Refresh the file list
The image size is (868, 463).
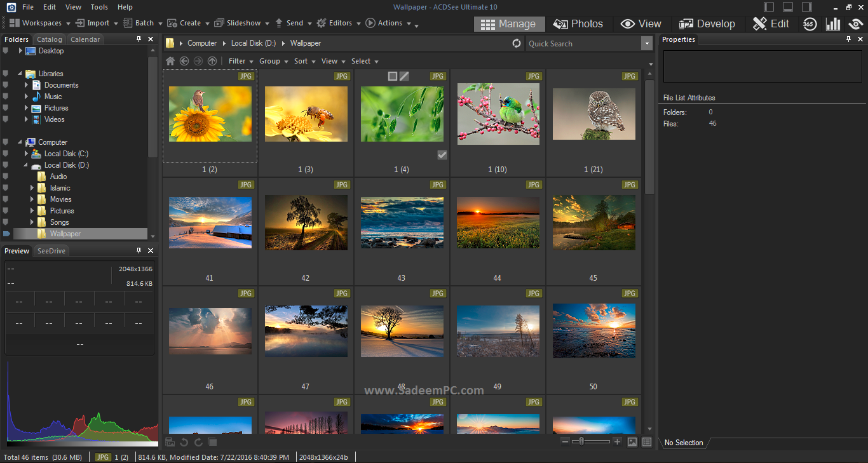coord(517,43)
